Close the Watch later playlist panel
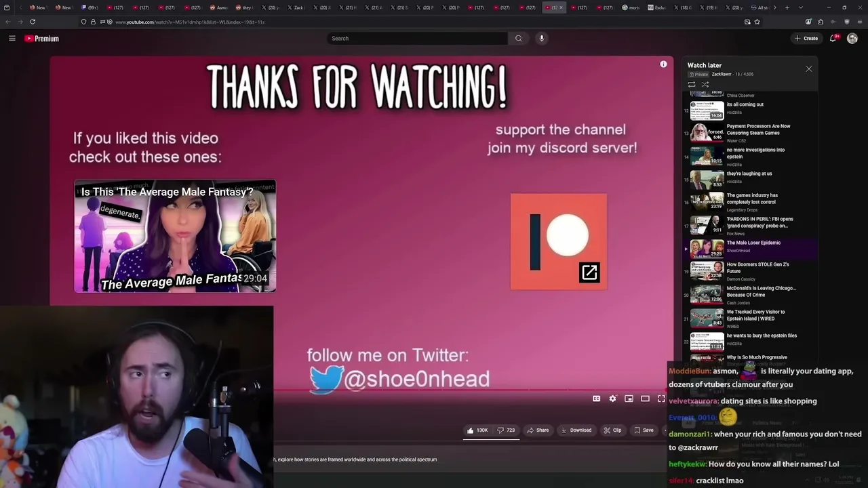The height and width of the screenshot is (488, 868). pos(808,69)
